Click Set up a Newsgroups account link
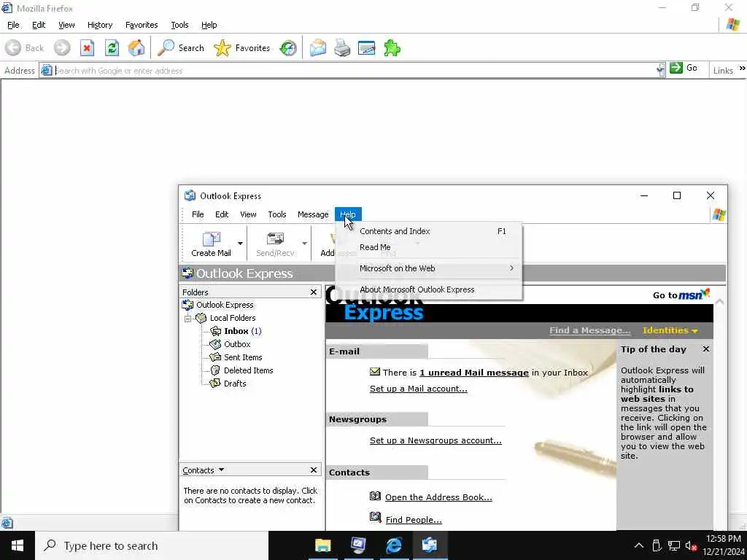The width and height of the screenshot is (747, 560). 436,440
